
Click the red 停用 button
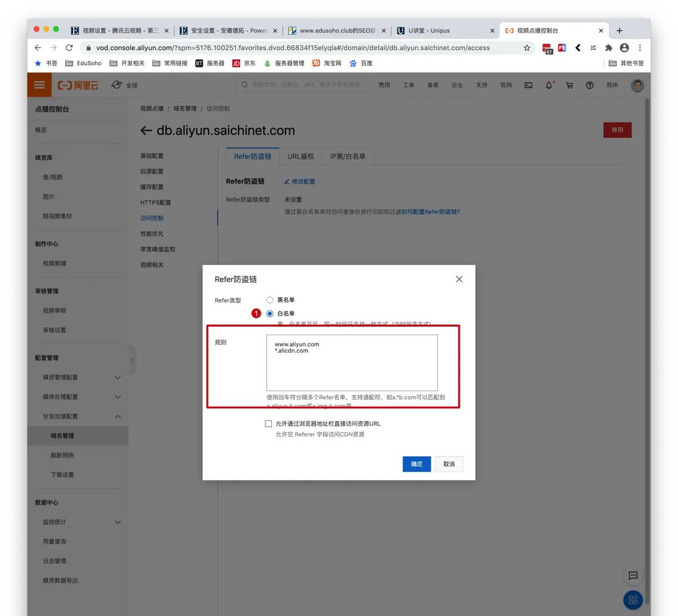click(x=618, y=130)
